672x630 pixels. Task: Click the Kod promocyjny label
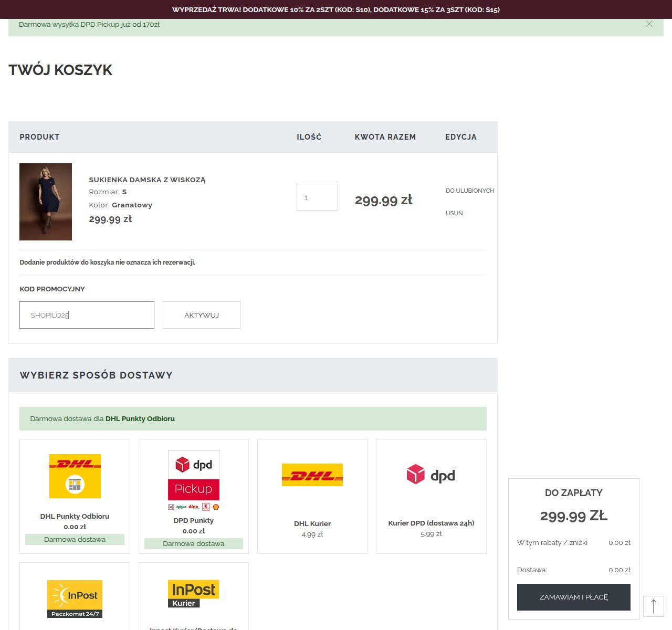point(52,289)
